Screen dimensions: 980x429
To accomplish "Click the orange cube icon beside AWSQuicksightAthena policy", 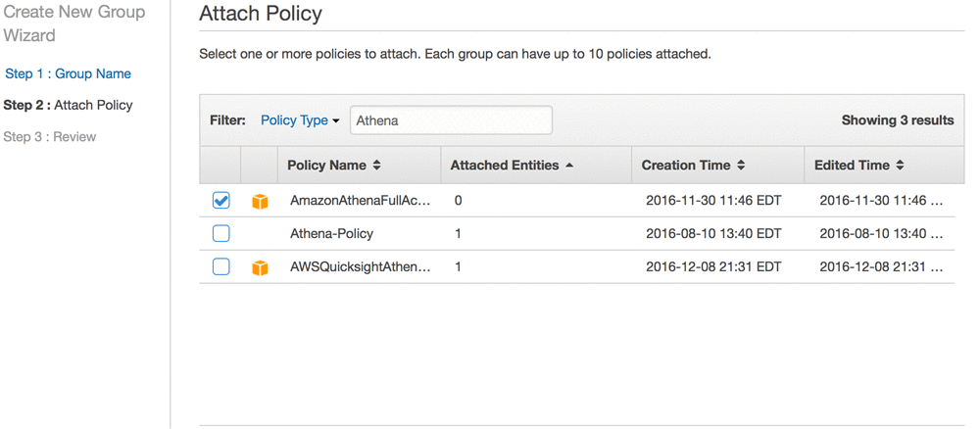I will (x=260, y=267).
